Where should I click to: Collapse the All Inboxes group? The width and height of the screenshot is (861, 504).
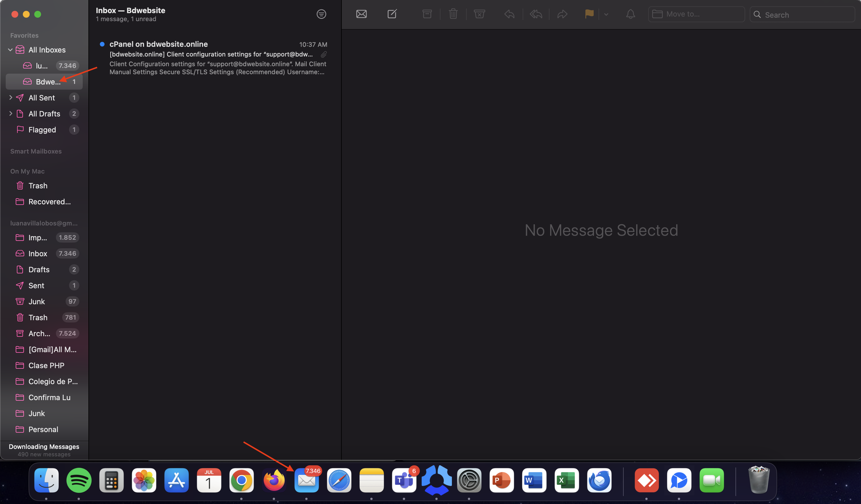click(x=10, y=50)
